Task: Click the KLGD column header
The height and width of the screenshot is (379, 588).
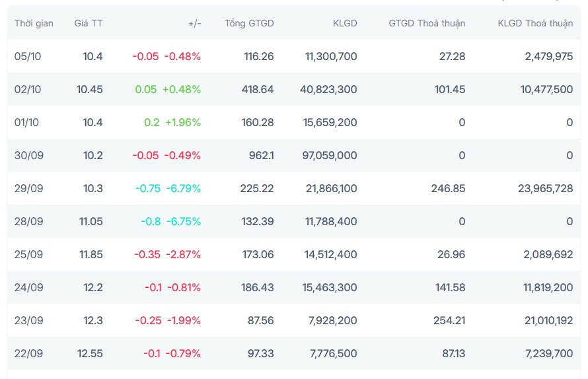Action: pyautogui.click(x=345, y=23)
